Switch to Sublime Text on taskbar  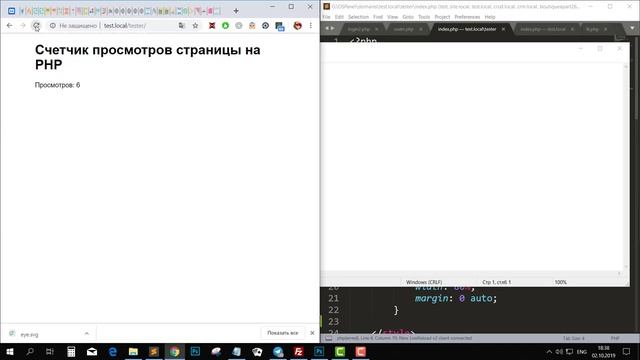(x=154, y=351)
